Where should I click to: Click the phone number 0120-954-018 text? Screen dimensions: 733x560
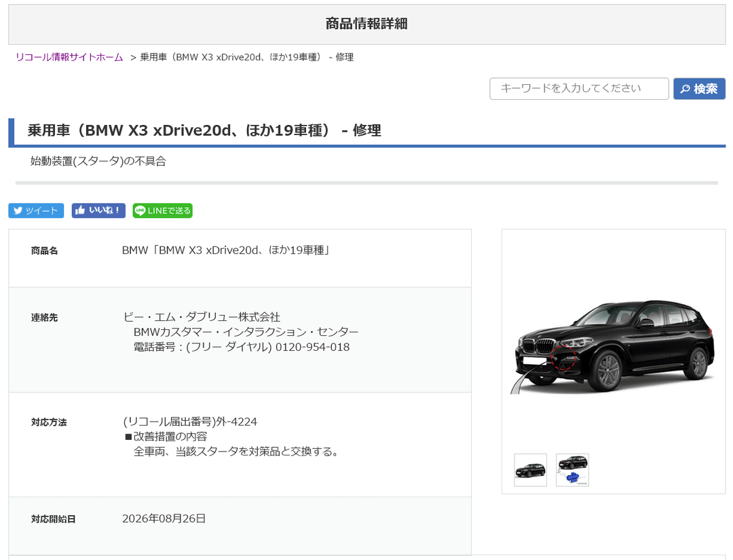click(x=312, y=347)
